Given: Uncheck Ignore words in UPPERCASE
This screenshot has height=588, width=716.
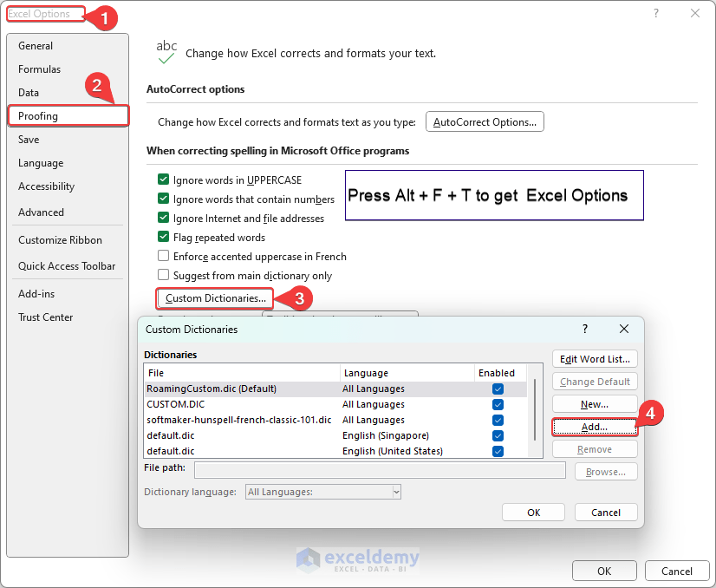Looking at the screenshot, I should tap(164, 180).
